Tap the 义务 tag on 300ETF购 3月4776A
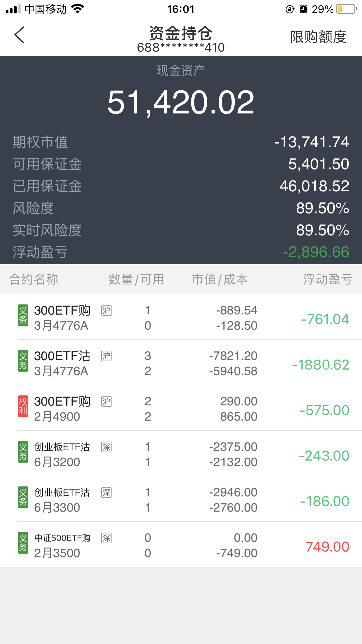 [x=23, y=315]
